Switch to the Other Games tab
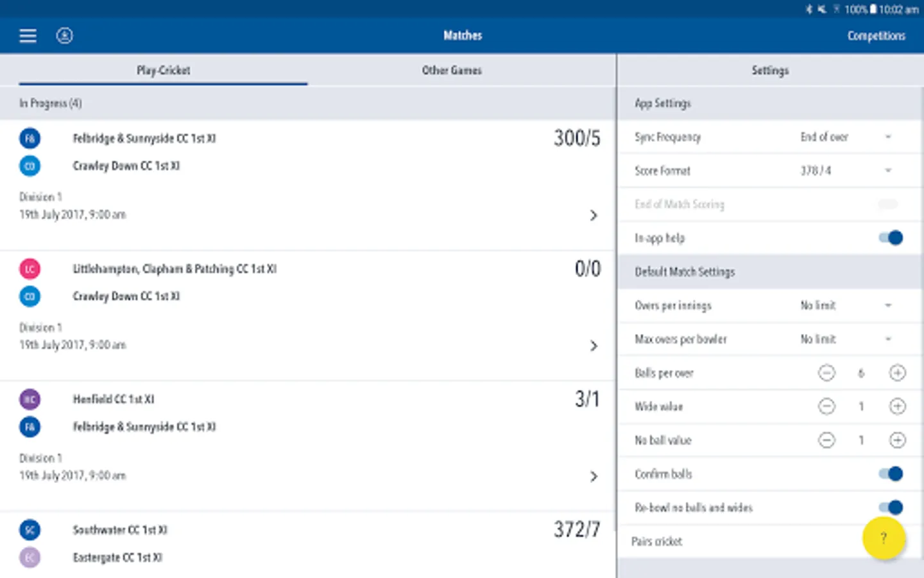 click(x=452, y=70)
